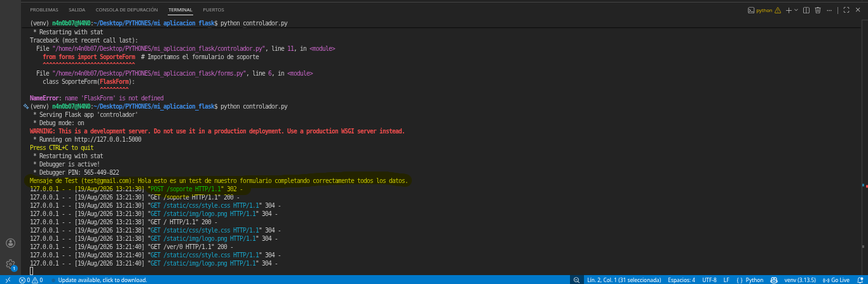Screen dimensions: 868x284
Task: Select Python interpreter venv (3.13.5)
Action: point(801,280)
